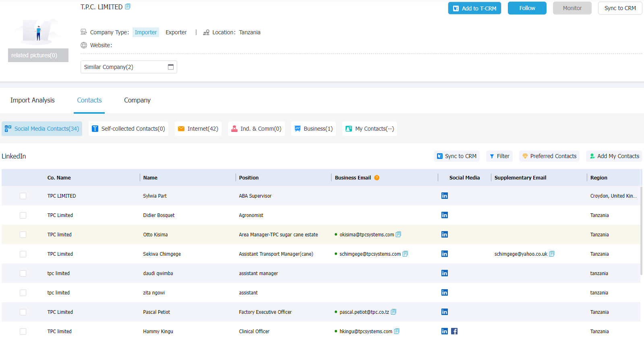
Task: Click the Business Email help question icon
Action: tap(377, 177)
